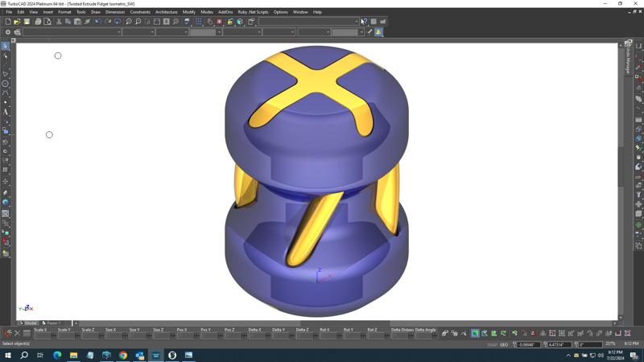
Task: Open the Architecture menu
Action: 166,12
